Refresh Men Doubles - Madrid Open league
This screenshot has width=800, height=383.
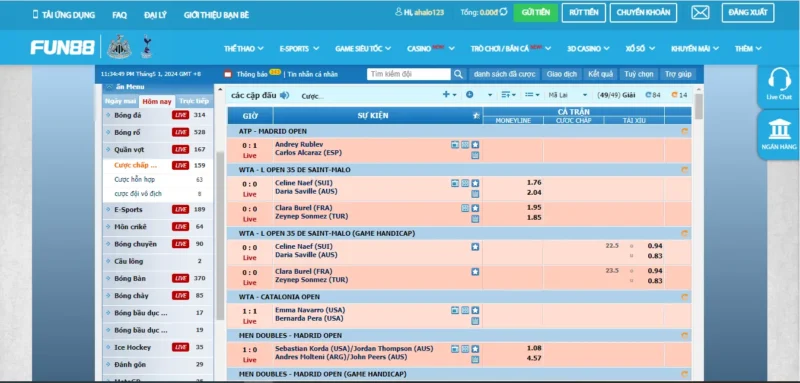tap(684, 336)
